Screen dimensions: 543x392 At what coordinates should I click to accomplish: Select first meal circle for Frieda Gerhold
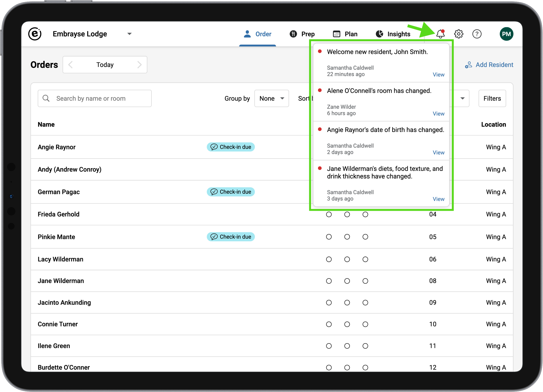pos(329,214)
